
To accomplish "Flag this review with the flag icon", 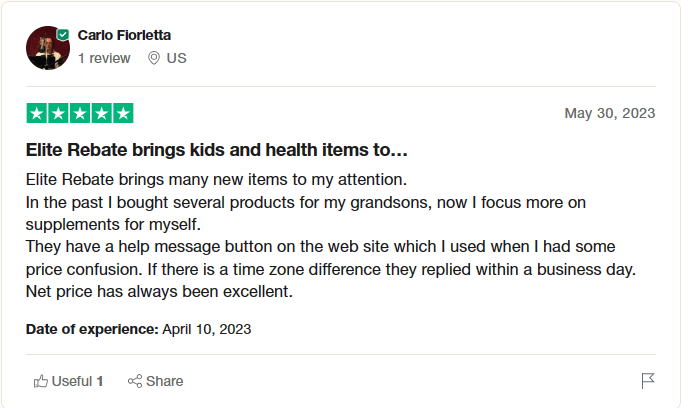I will click(x=648, y=381).
